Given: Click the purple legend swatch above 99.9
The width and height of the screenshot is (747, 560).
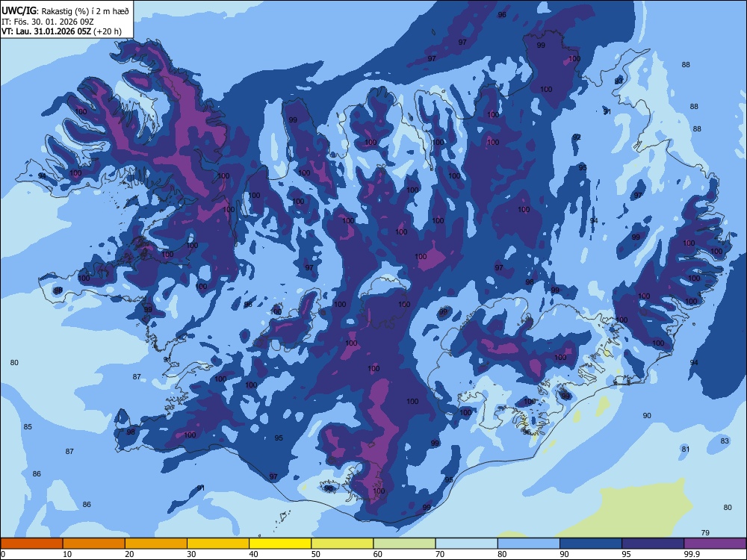Looking at the screenshot, I should coord(715,544).
